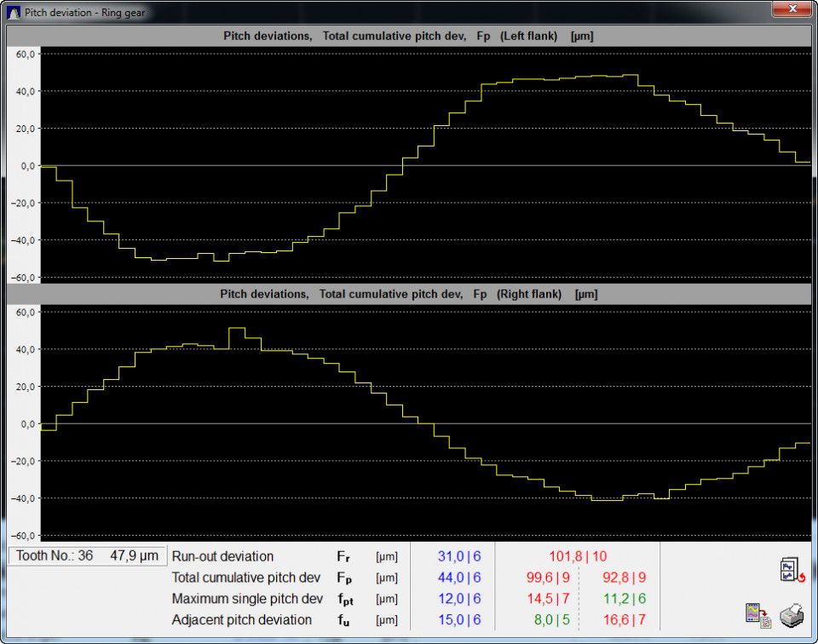Click the Tooth No. 36 readout field
The height and width of the screenshot is (644, 818).
coord(87,556)
